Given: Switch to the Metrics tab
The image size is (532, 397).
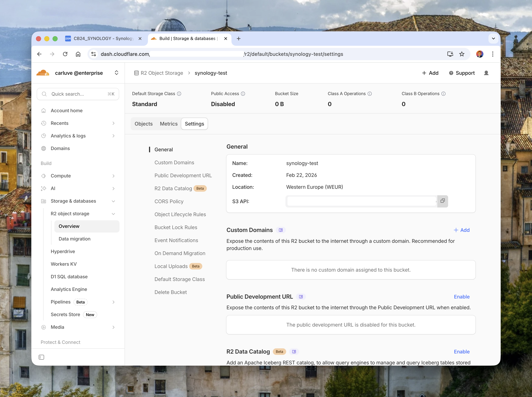Looking at the screenshot, I should (168, 124).
